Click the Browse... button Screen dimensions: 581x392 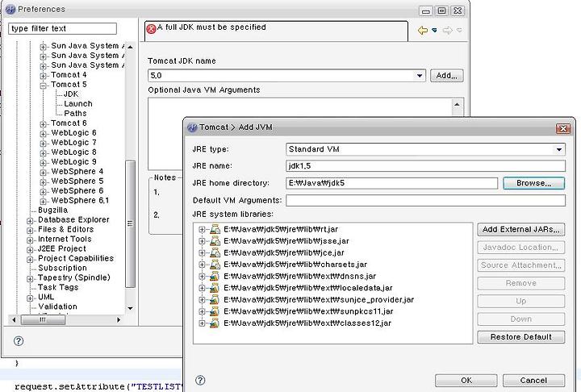click(533, 183)
